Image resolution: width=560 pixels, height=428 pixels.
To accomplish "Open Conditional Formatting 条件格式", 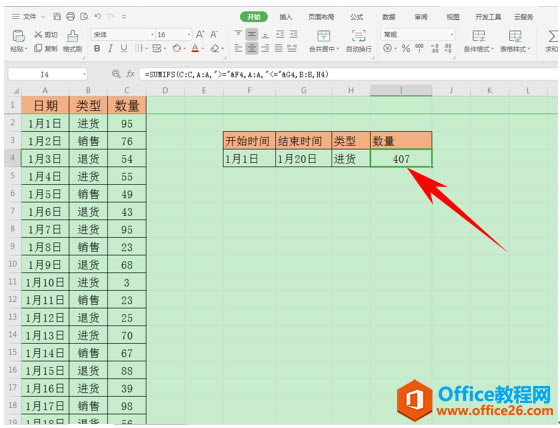I will 479,41.
